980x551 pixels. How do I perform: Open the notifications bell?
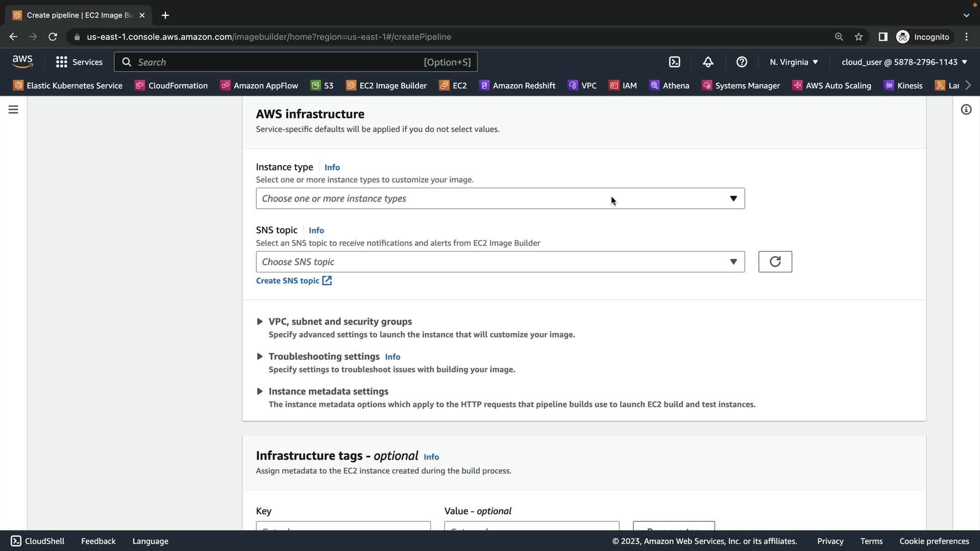click(708, 62)
